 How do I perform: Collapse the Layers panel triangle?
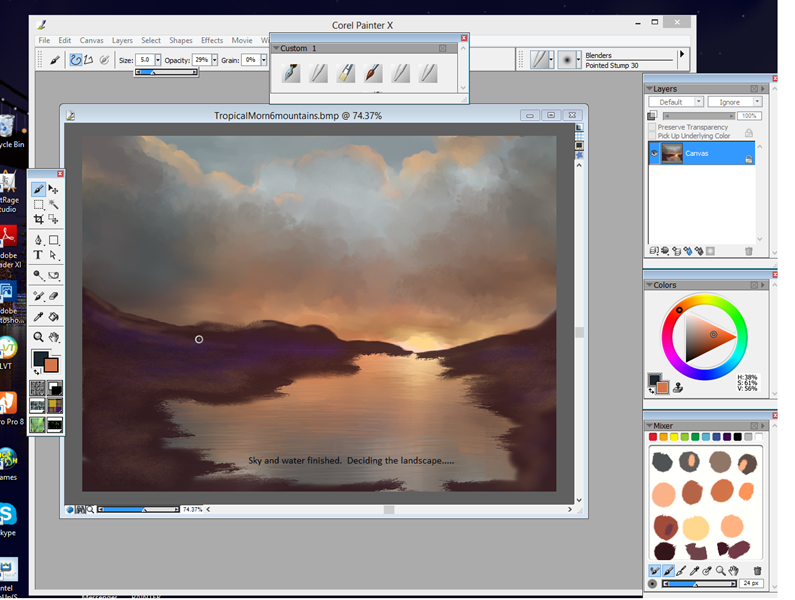pyautogui.click(x=649, y=89)
